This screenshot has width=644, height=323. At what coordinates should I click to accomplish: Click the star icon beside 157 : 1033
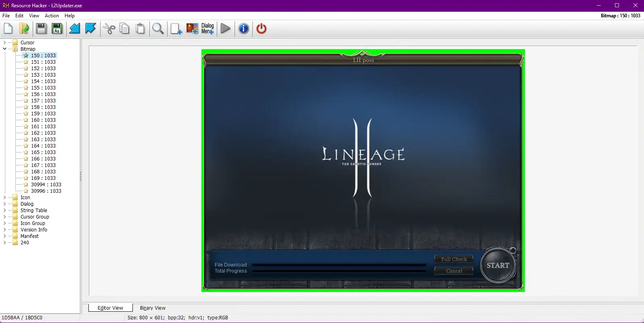click(26, 100)
